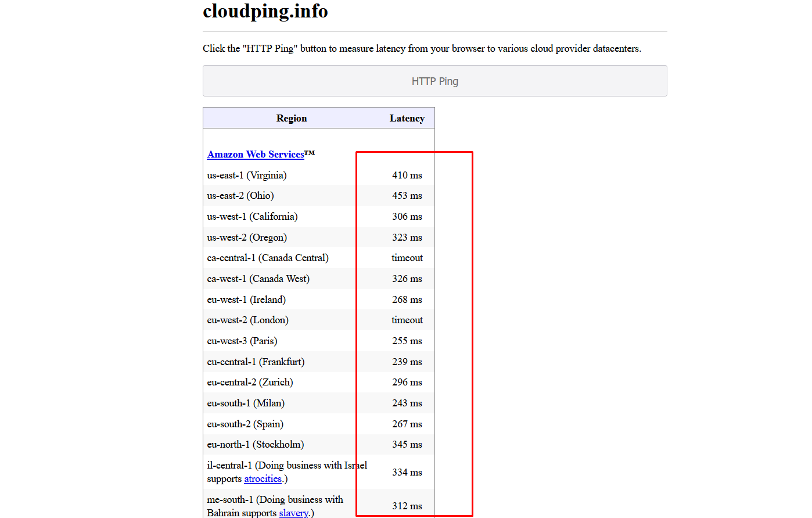Open the slavery hyperlink
This screenshot has height=518, width=812.
click(293, 513)
